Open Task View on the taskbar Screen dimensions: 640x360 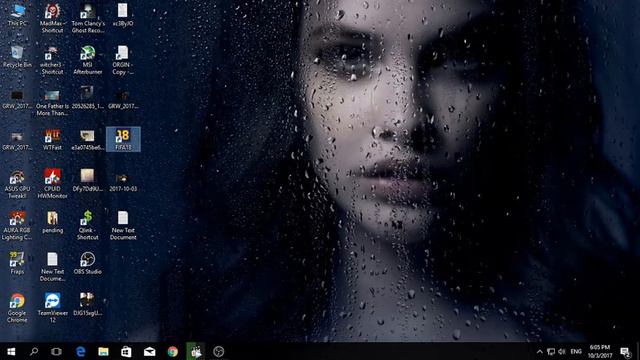click(x=56, y=351)
